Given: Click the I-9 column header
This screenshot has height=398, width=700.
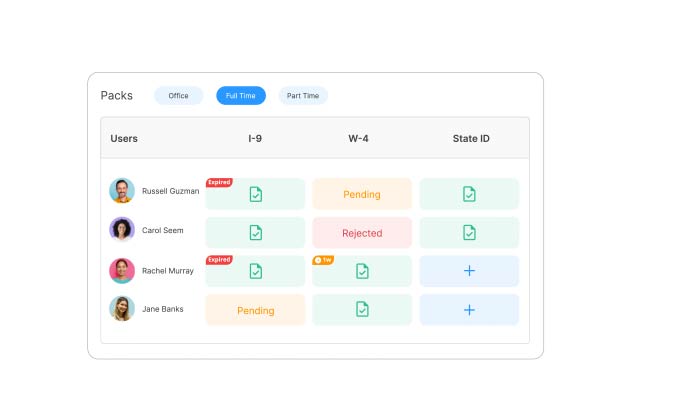Looking at the screenshot, I should 255,138.
